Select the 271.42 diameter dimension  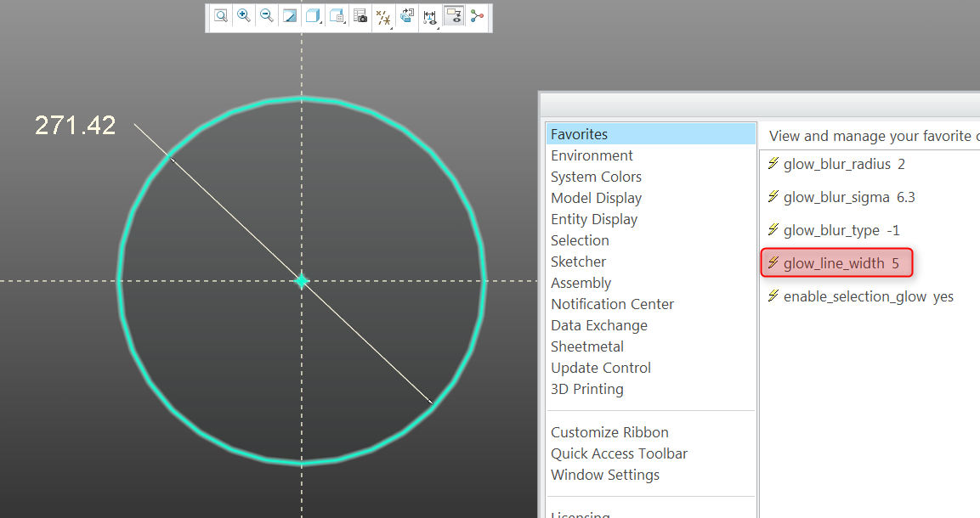[x=75, y=126]
